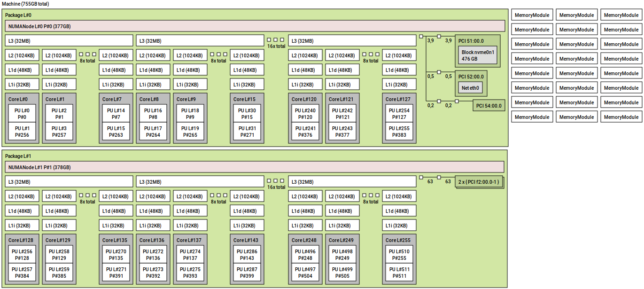Click the Machine 755GB total label
The height and width of the screenshot is (289, 644).
25,4
